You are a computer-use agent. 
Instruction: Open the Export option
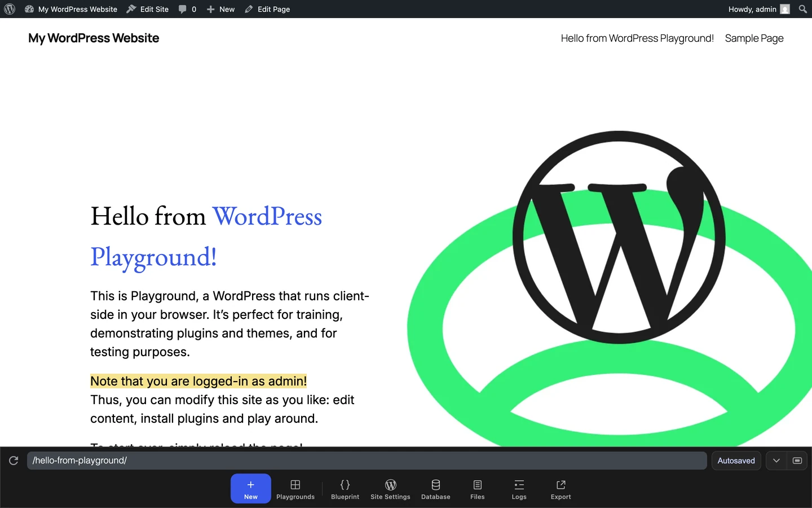(x=561, y=489)
